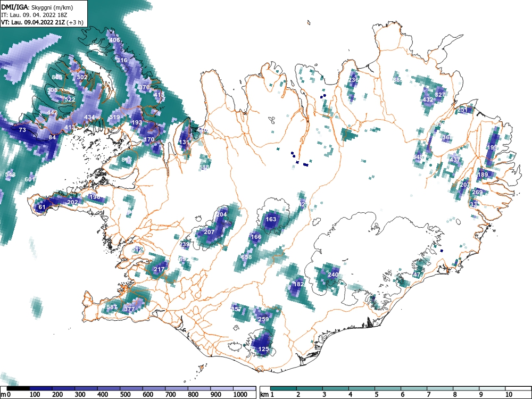The image size is (532, 399).
Task: Click the east fjords value '189'
Action: [x=483, y=174]
